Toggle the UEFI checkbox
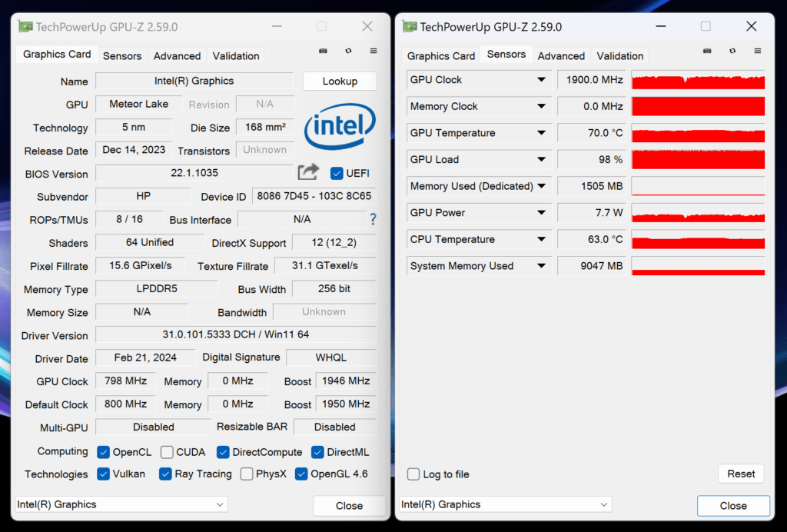 pyautogui.click(x=337, y=173)
